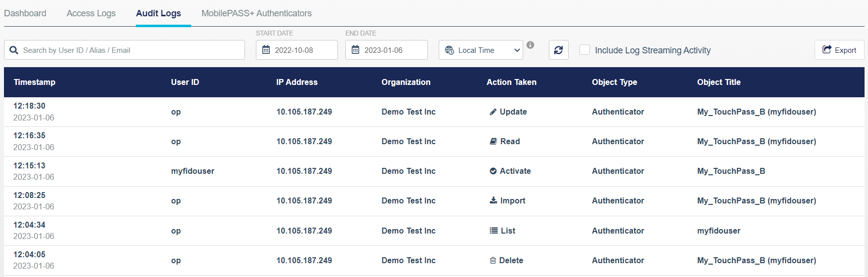Click the Export button
This screenshot has width=868, height=277.
click(839, 50)
